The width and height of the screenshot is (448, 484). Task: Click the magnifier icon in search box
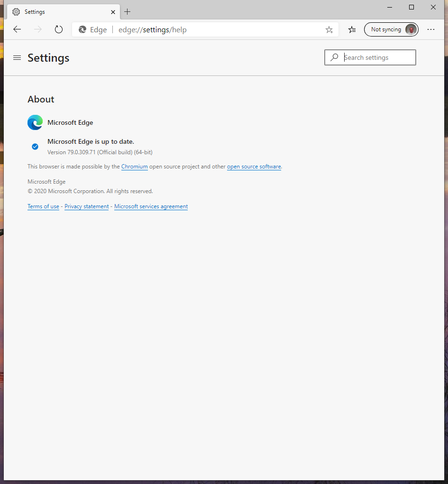coord(334,57)
